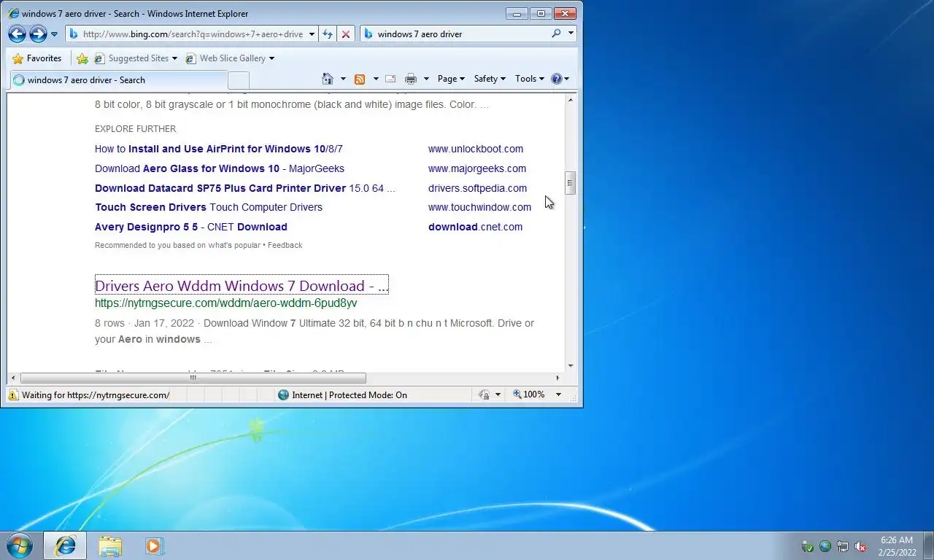Expand the address bar autocomplete dropdown
The width and height of the screenshot is (934, 560).
pyautogui.click(x=312, y=34)
